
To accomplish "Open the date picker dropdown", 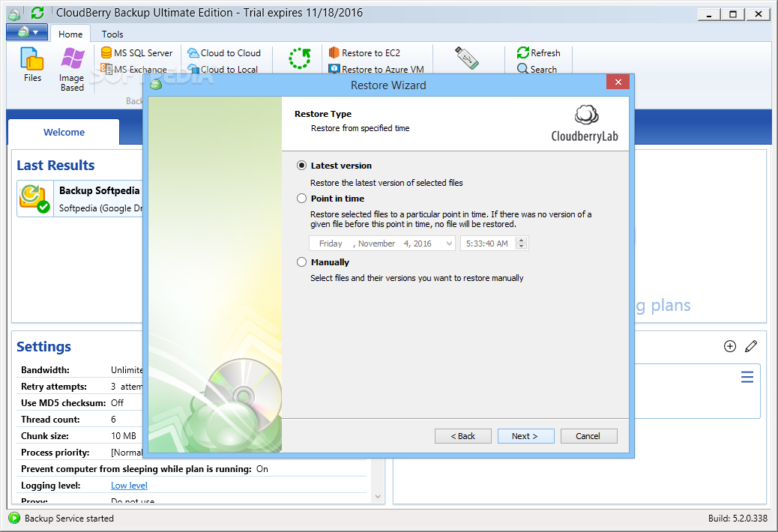I will point(448,244).
